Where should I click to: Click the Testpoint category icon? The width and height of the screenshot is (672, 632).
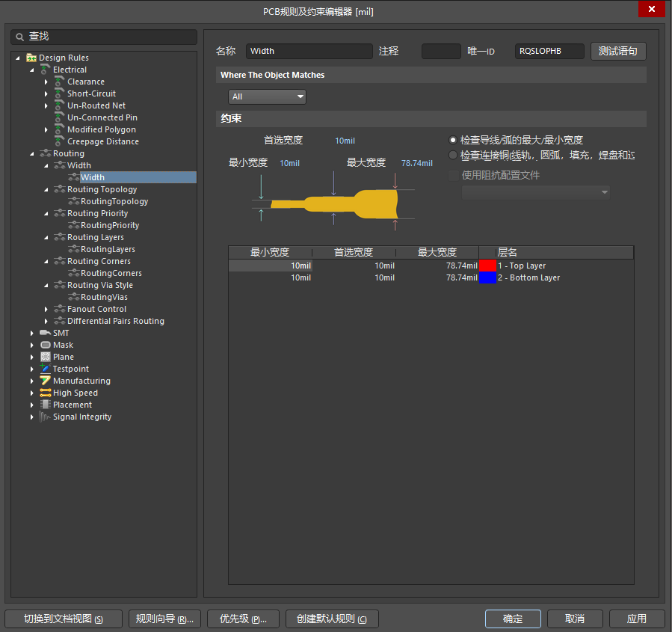46,368
